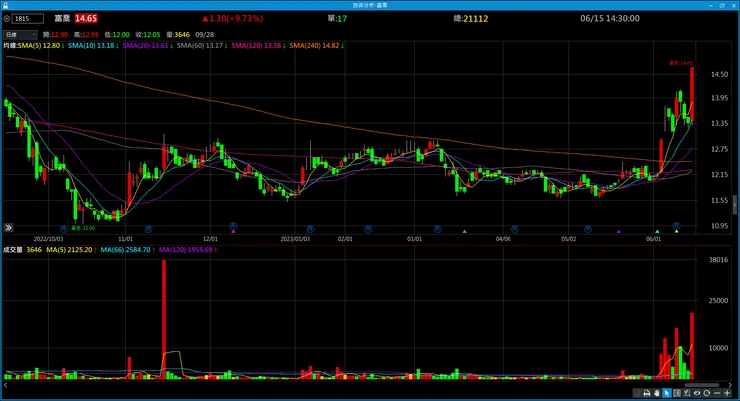This screenshot has height=401, width=740.
Task: Click the SMA(20) 13.61 indicator label
Action: pyautogui.click(x=147, y=46)
